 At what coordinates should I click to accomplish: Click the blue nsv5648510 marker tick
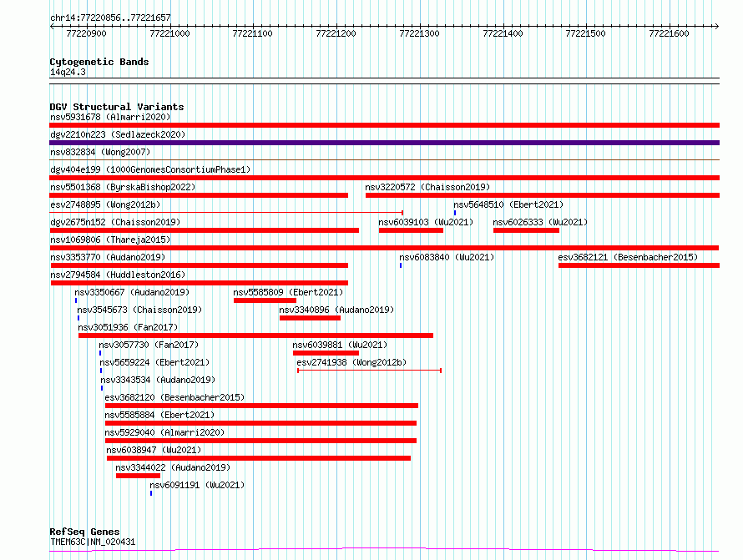(455, 213)
